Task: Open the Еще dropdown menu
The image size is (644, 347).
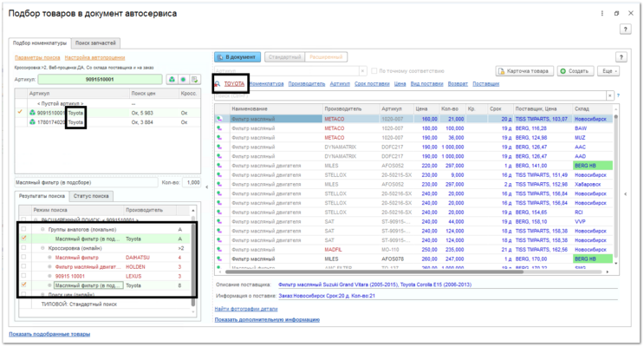Action: point(608,71)
